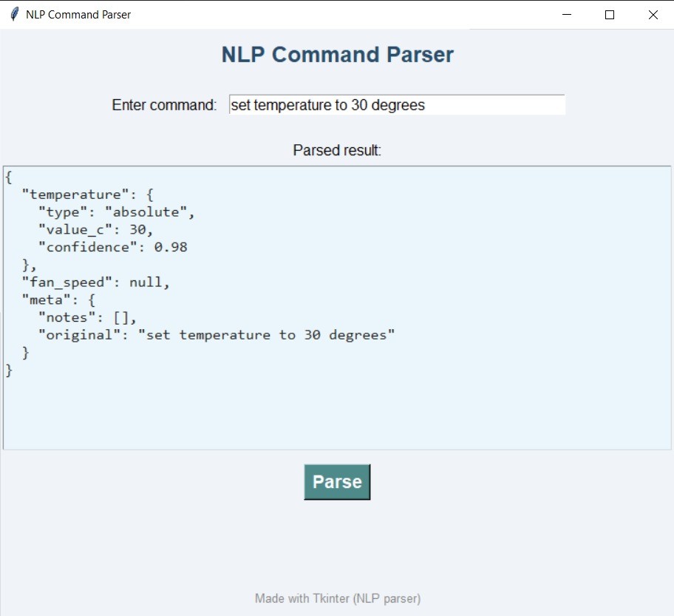Click the window title text in title bar

tap(78, 15)
